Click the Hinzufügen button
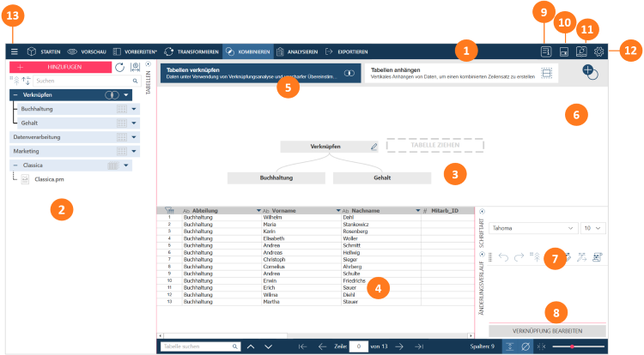This screenshot has width=644, height=355. (58, 66)
